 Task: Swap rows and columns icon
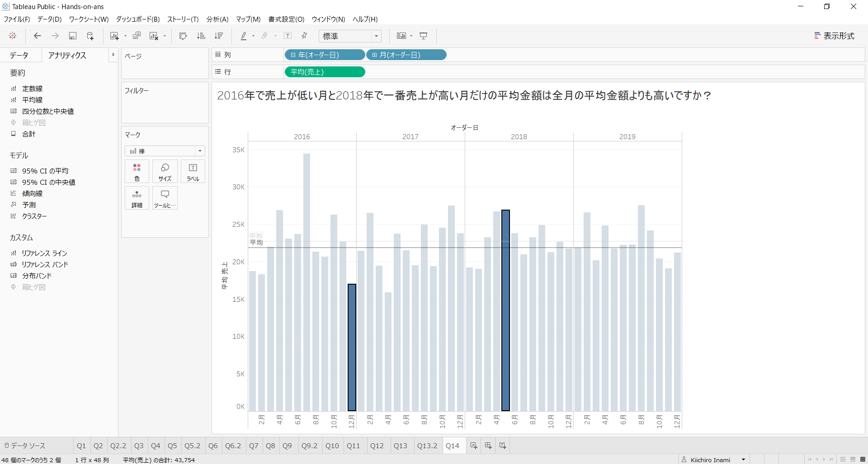(183, 36)
